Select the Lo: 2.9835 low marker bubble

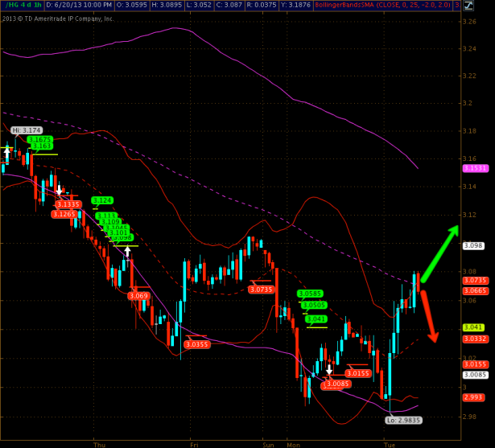coord(403,419)
